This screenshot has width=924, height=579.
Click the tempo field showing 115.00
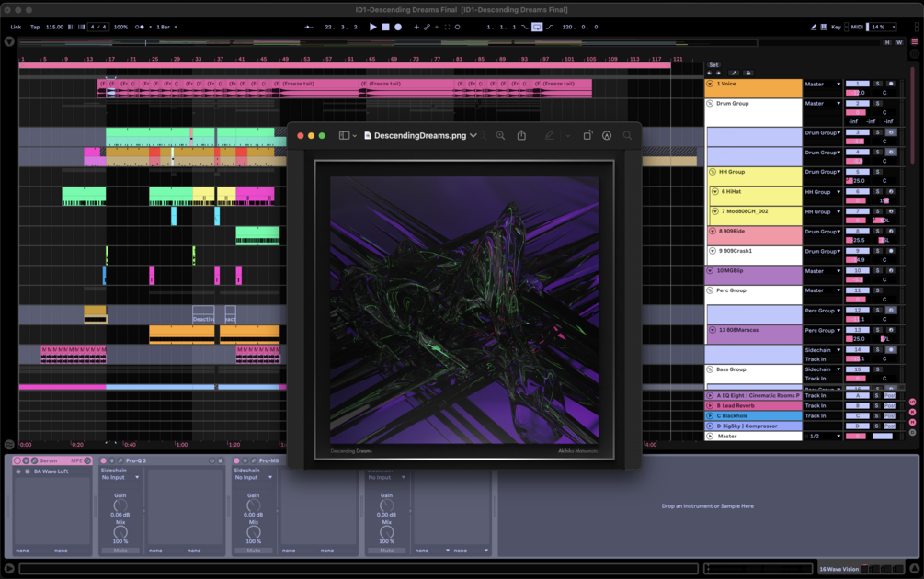pyautogui.click(x=53, y=28)
